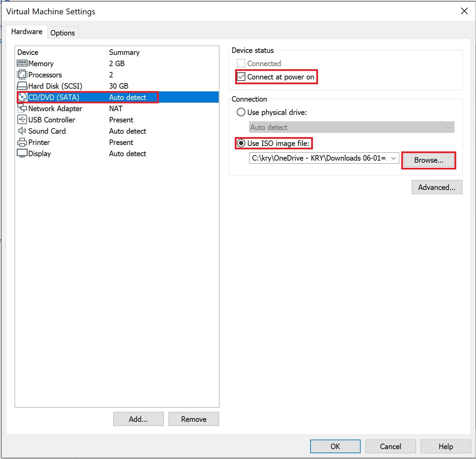Click the Network Adapter icon
This screenshot has height=459, width=476.
22,108
